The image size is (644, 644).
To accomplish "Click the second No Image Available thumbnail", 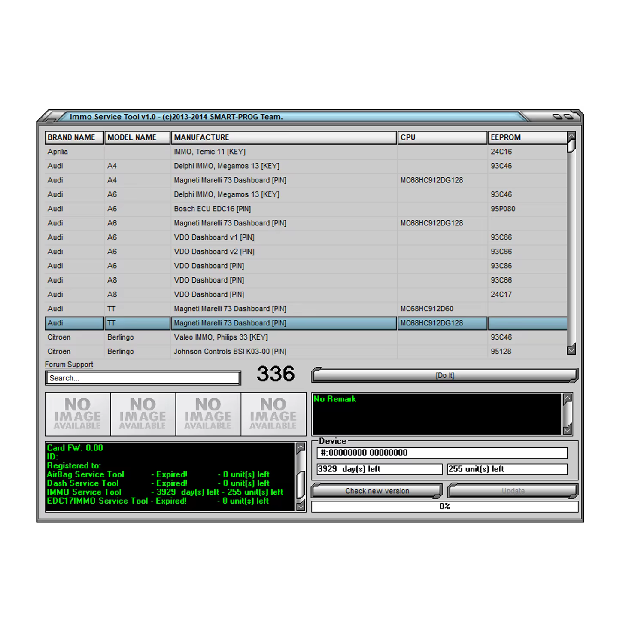I will (143, 414).
